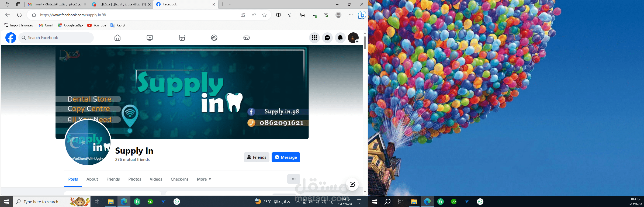Open Facebook notifications bell
644x207 pixels.
340,38
